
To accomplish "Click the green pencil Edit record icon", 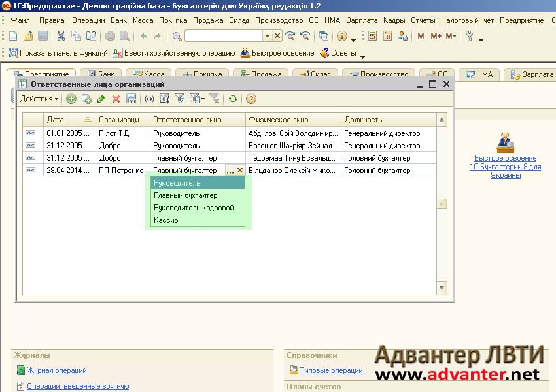I will tap(101, 99).
